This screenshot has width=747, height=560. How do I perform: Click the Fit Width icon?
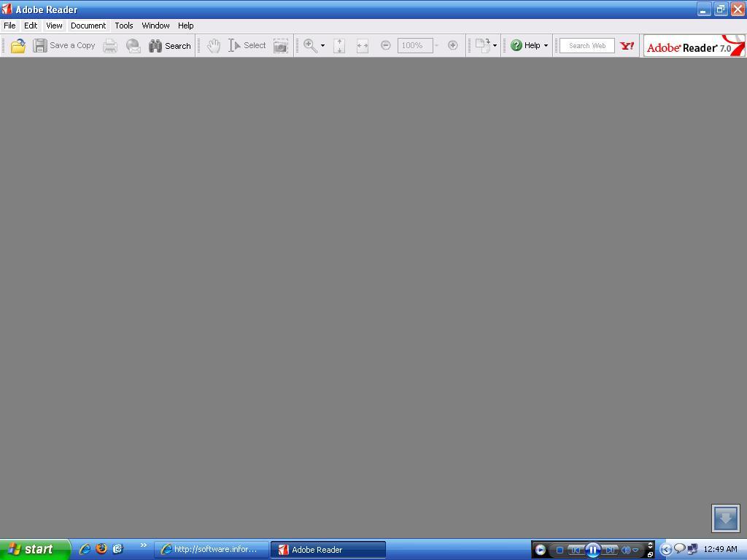pyautogui.click(x=362, y=45)
